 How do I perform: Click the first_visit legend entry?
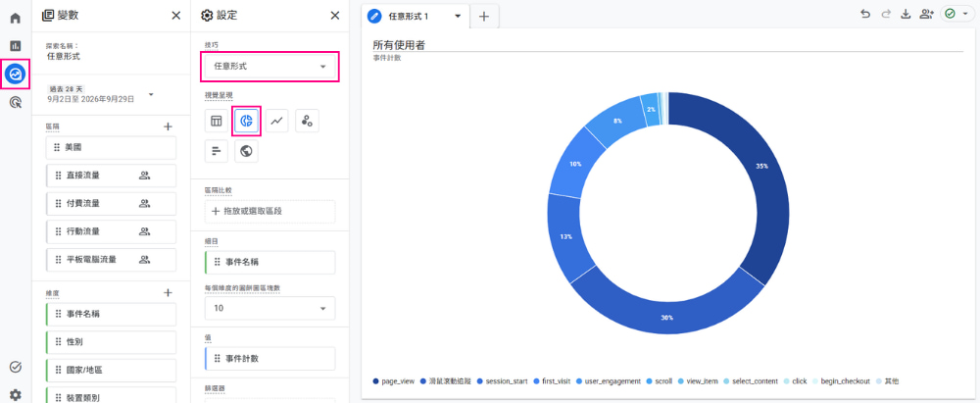pos(553,381)
